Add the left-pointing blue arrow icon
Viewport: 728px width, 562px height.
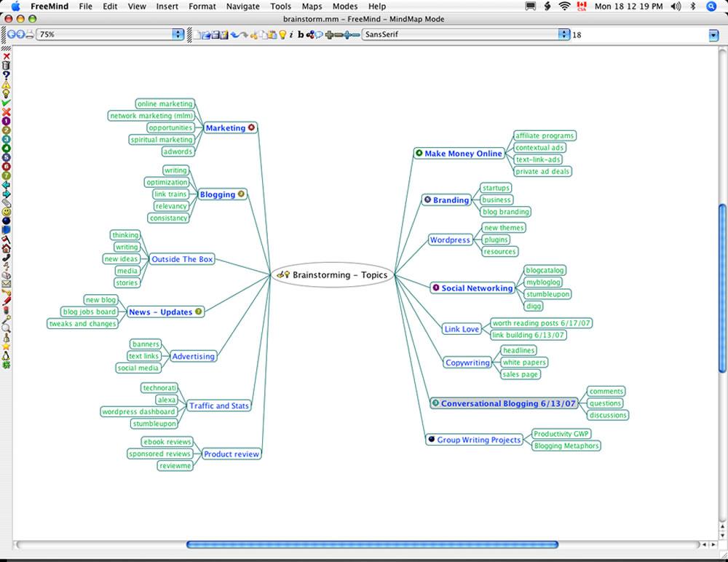click(x=6, y=185)
